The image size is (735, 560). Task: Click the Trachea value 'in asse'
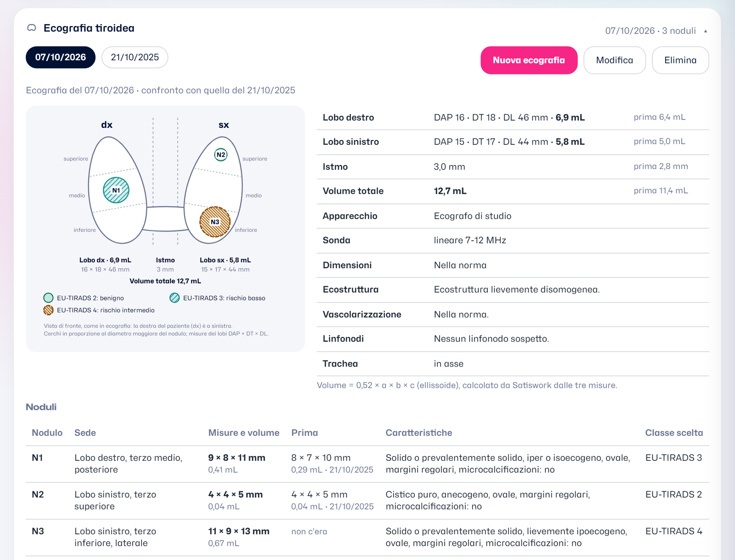(448, 364)
